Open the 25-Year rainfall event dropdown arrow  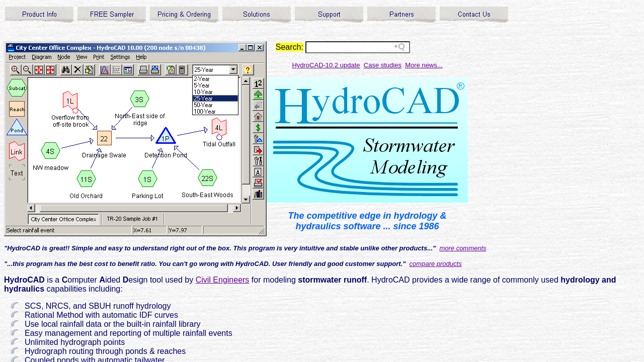233,70
